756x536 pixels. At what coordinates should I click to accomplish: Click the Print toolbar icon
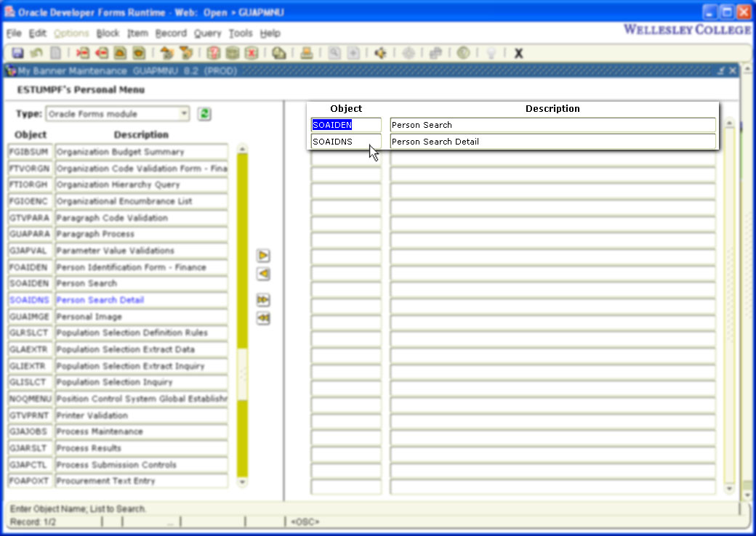coord(307,53)
